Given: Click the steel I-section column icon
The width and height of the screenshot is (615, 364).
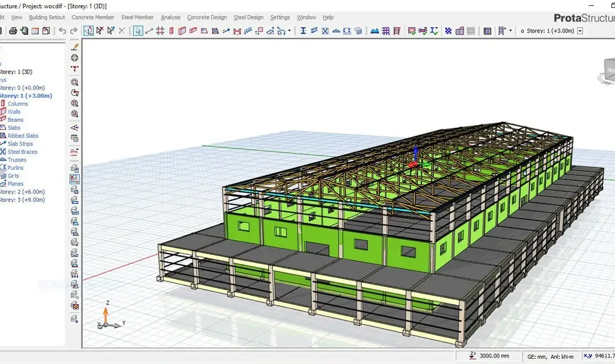Looking at the screenshot, I should point(303,31).
